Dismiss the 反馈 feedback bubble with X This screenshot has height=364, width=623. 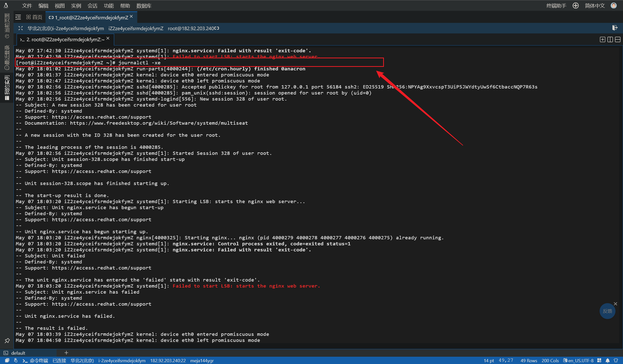615,304
